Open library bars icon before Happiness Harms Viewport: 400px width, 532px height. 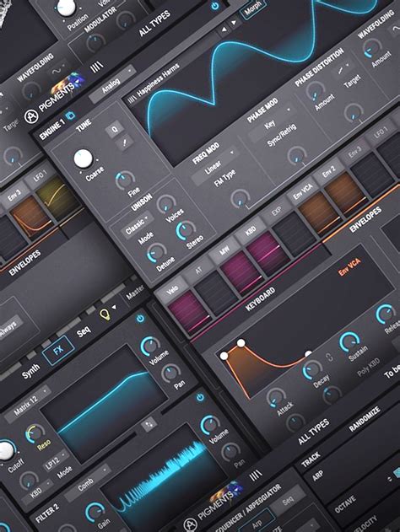(x=132, y=99)
